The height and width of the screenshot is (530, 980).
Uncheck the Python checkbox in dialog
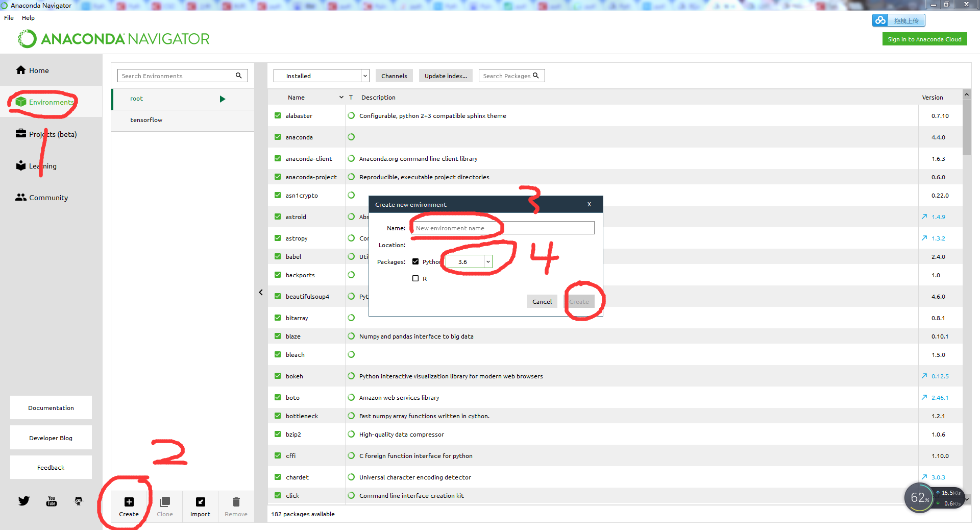415,261
